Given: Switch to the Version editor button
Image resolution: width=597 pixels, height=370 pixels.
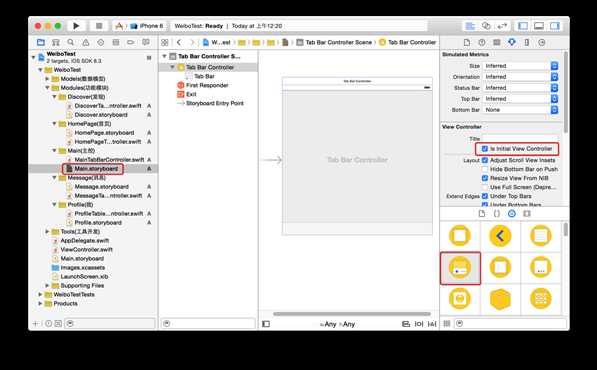Looking at the screenshot, I should point(502,26).
